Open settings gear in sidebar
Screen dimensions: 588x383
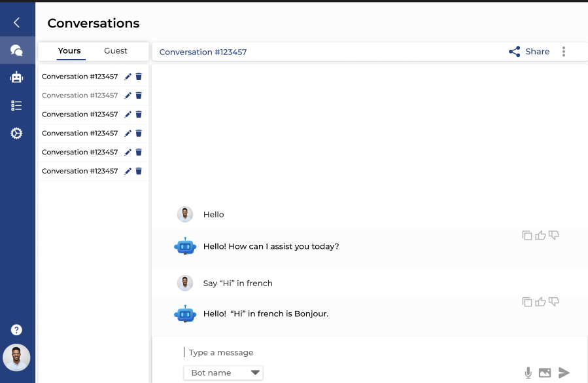(16, 134)
